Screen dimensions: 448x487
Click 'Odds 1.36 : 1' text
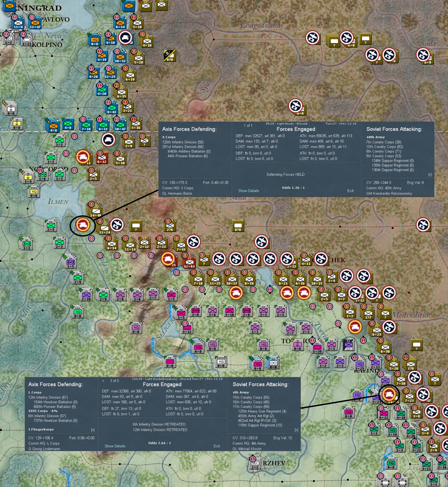[293, 187]
